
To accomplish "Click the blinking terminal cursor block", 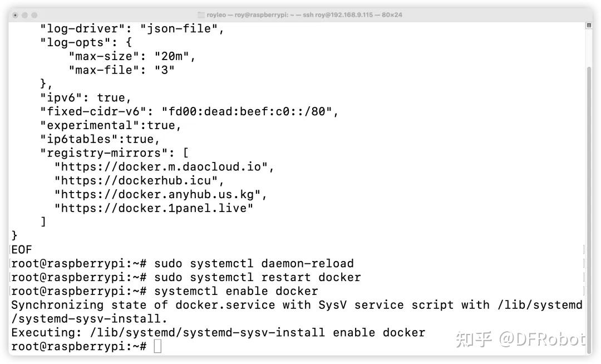I will 157,346.
